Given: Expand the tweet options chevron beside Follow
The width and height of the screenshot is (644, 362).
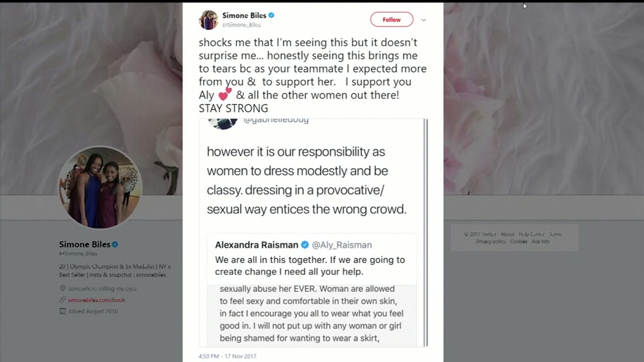Looking at the screenshot, I should point(423,20).
